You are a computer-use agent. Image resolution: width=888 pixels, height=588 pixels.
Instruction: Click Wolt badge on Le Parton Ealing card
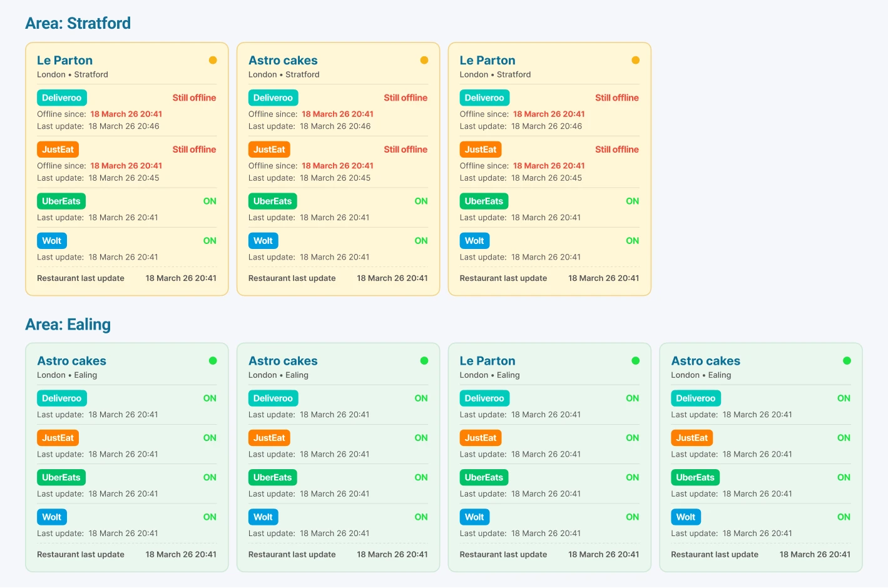(474, 517)
